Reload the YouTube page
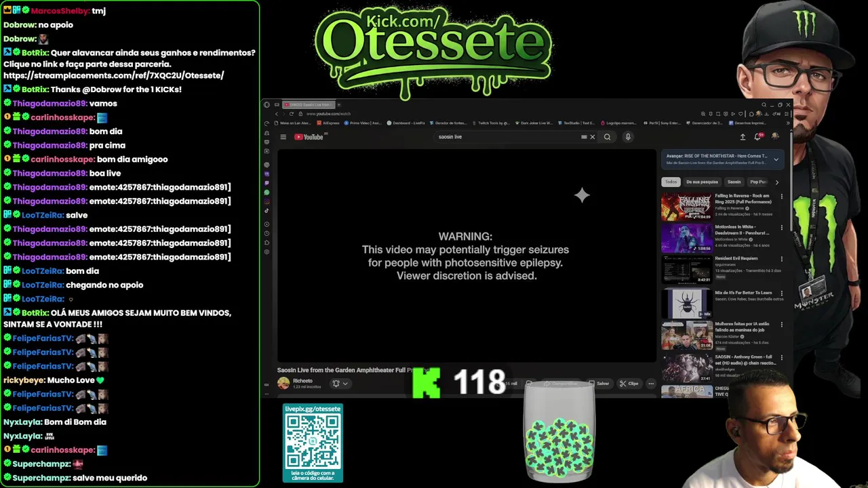This screenshot has width=868, height=488. tap(292, 114)
